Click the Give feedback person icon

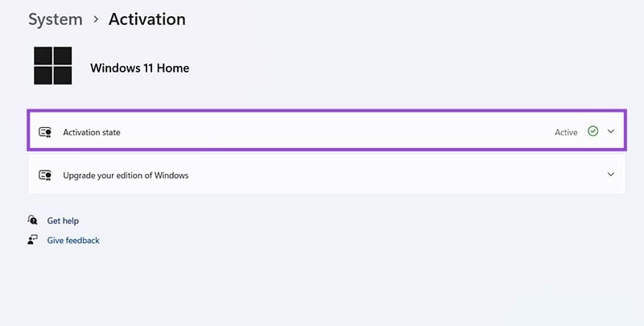point(33,240)
